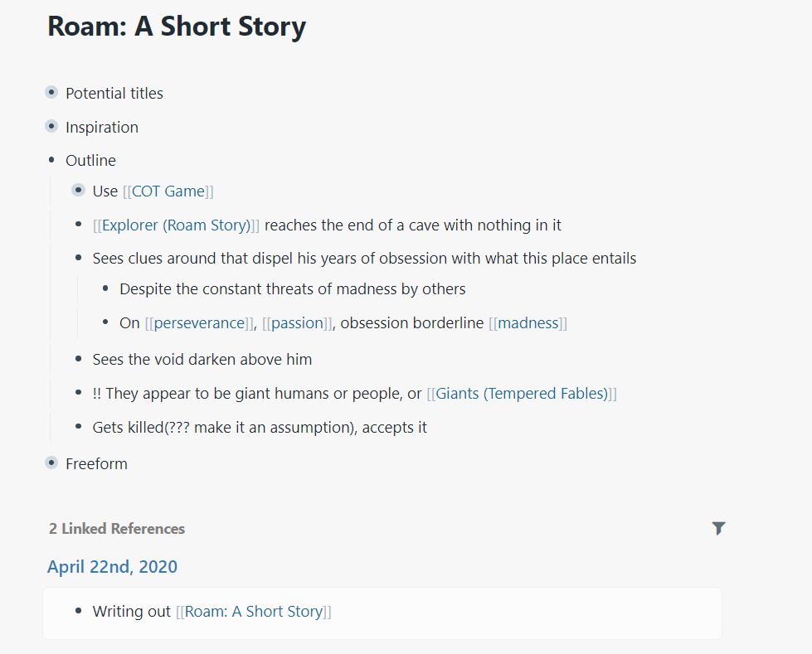Click bullet beside Writing out reference
Screen dimensions: 812x654
click(x=78, y=612)
